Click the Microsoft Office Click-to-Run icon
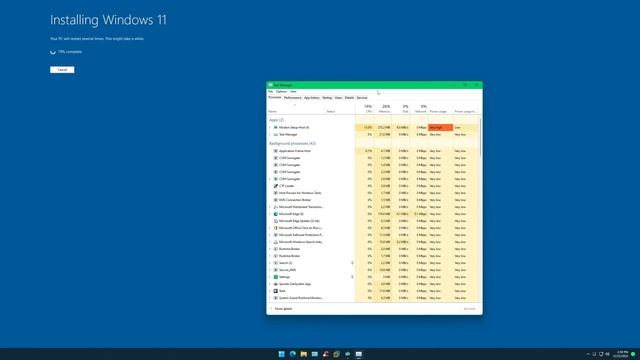Image resolution: width=640 pixels, height=360 pixels. click(x=276, y=228)
